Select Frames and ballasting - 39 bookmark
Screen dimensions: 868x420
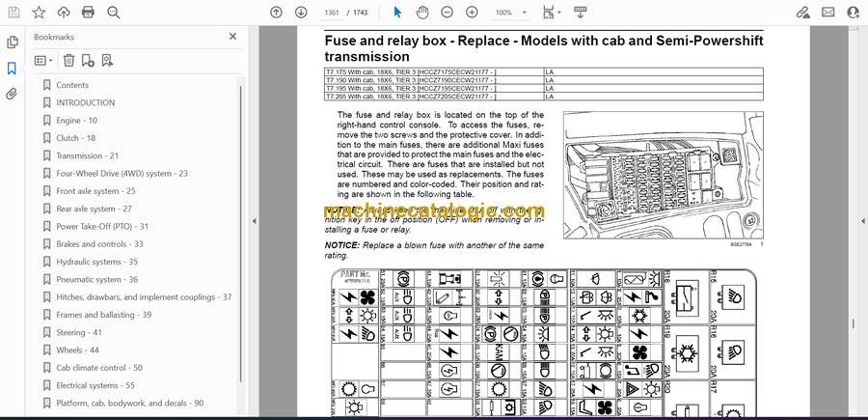(x=103, y=315)
